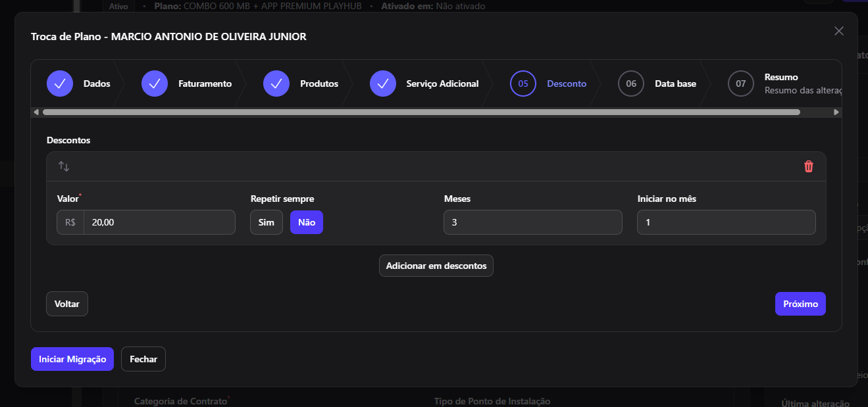Viewport: 868px width, 407px height.
Task: Click the Valor input field showing 20,00
Action: click(159, 222)
